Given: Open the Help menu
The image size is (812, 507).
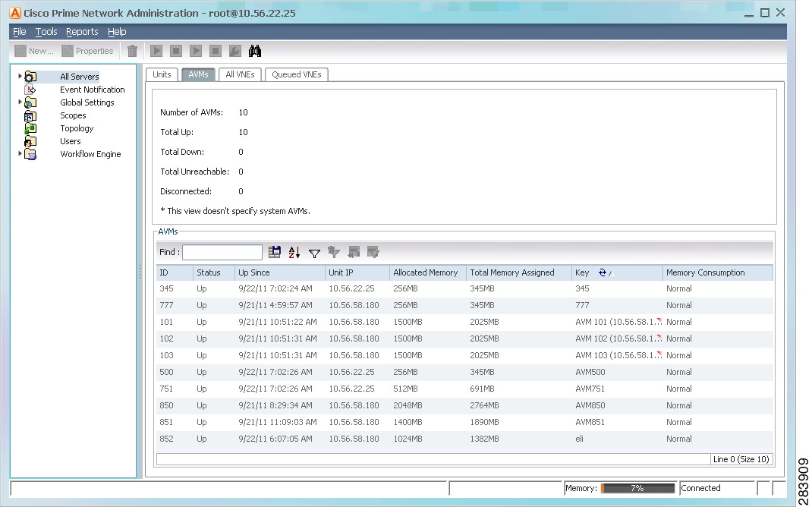Looking at the screenshot, I should click(117, 32).
